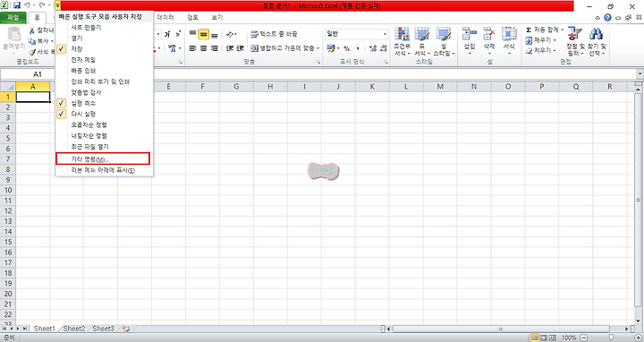644x342 pixels.
Task: Expand Merge & Center (병합하고 가운데 맞춤) dropdown arrow
Action: pos(318,48)
